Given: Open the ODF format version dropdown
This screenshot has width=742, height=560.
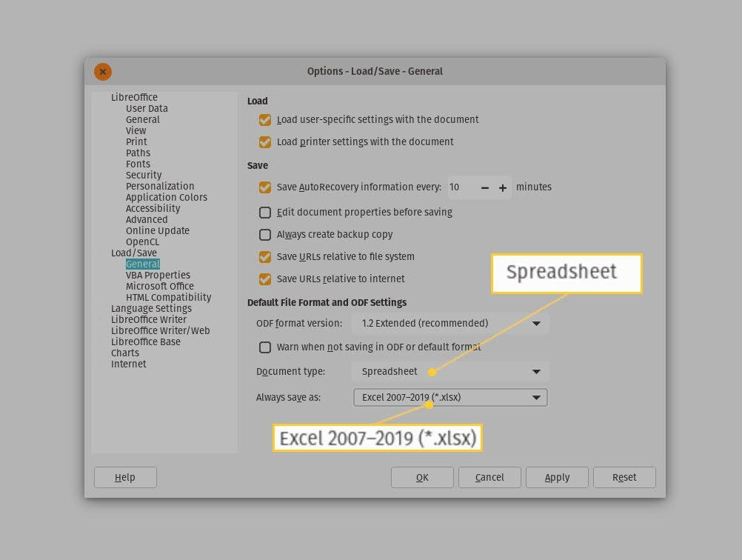Looking at the screenshot, I should 450,323.
